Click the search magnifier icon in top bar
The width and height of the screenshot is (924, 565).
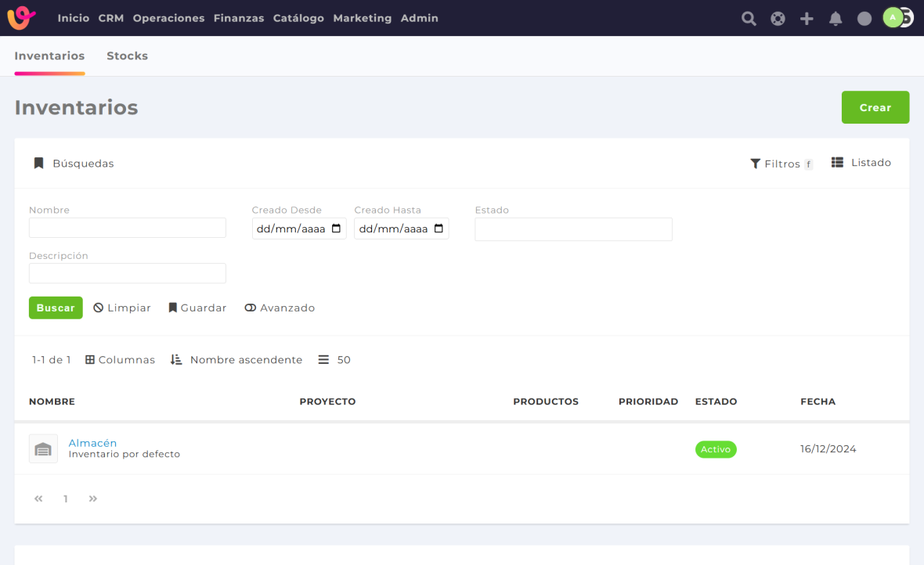click(749, 19)
